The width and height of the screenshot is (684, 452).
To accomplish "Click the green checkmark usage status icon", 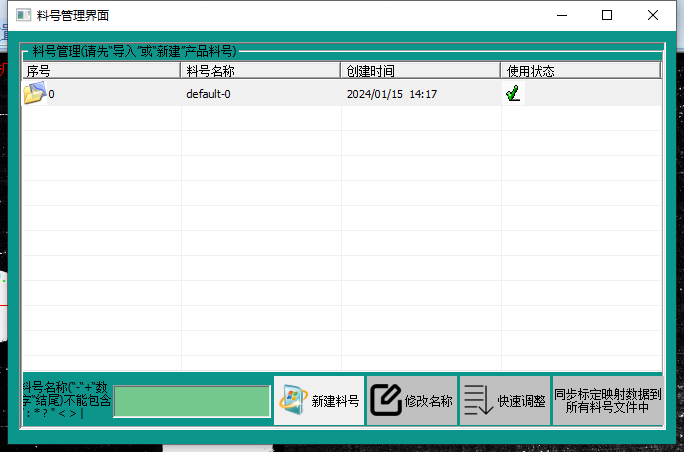I will 513,94.
